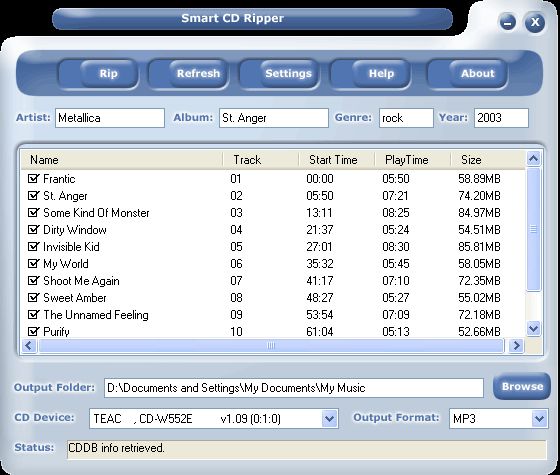The height and width of the screenshot is (475, 560).
Task: Click the Smart CD Ripper title bar
Action: click(x=252, y=19)
